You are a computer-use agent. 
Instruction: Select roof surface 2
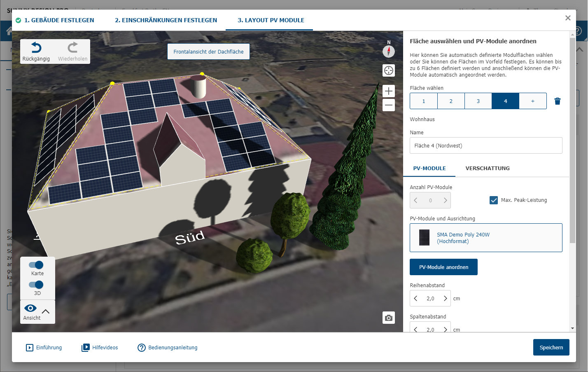click(451, 101)
